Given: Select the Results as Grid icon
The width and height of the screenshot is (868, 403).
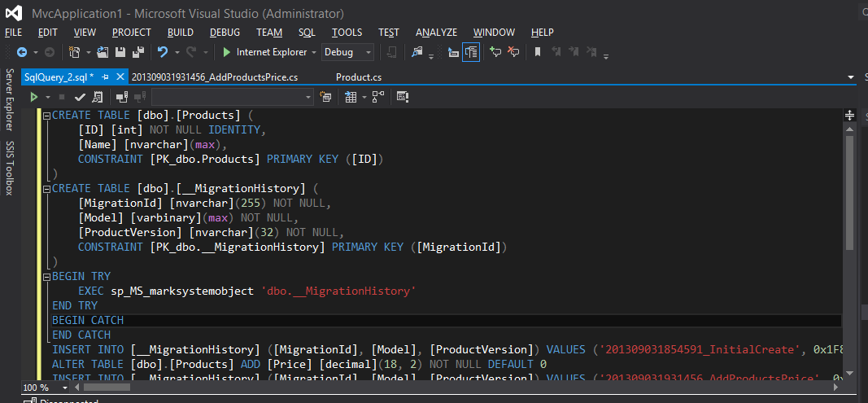Looking at the screenshot, I should (351, 98).
